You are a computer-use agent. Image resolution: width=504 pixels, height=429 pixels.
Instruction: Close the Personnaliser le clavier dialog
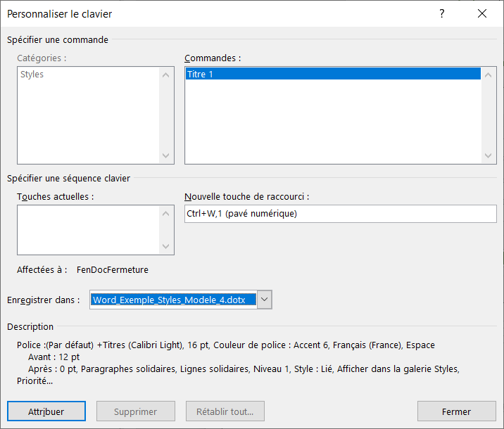point(482,14)
